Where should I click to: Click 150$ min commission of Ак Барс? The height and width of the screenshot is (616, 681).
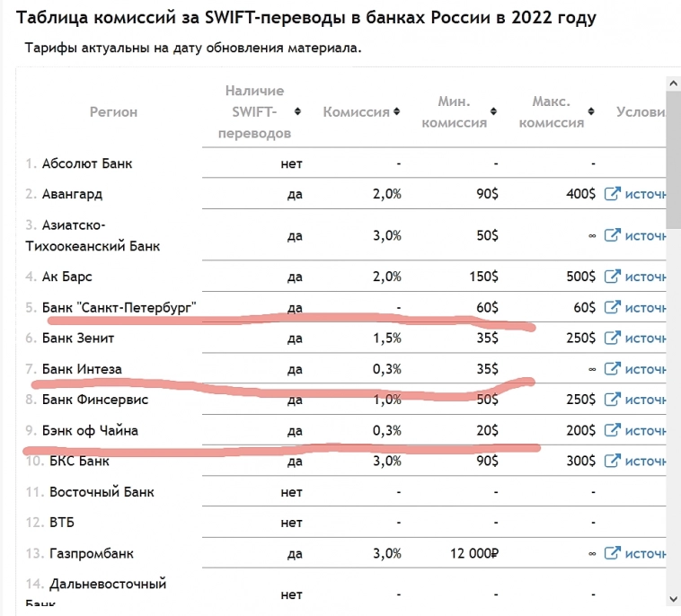pyautogui.click(x=484, y=277)
